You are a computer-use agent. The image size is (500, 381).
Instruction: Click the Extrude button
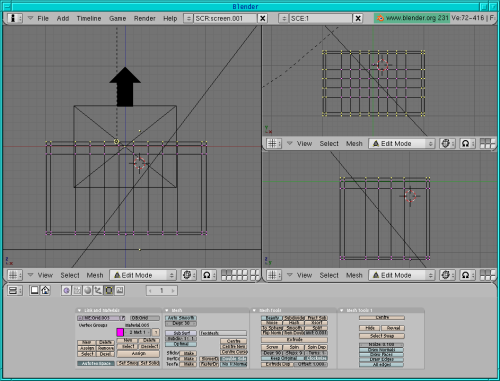(x=294, y=339)
